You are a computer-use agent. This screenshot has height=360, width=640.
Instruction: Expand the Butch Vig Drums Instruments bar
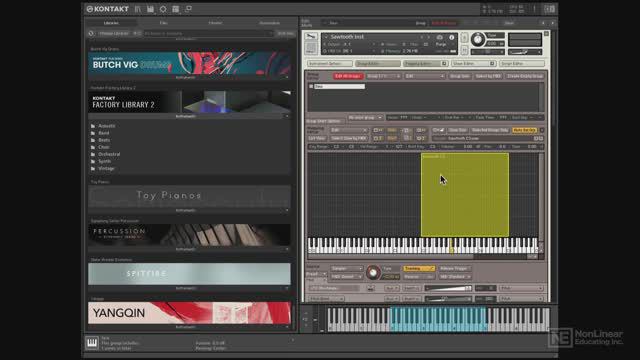click(189, 77)
